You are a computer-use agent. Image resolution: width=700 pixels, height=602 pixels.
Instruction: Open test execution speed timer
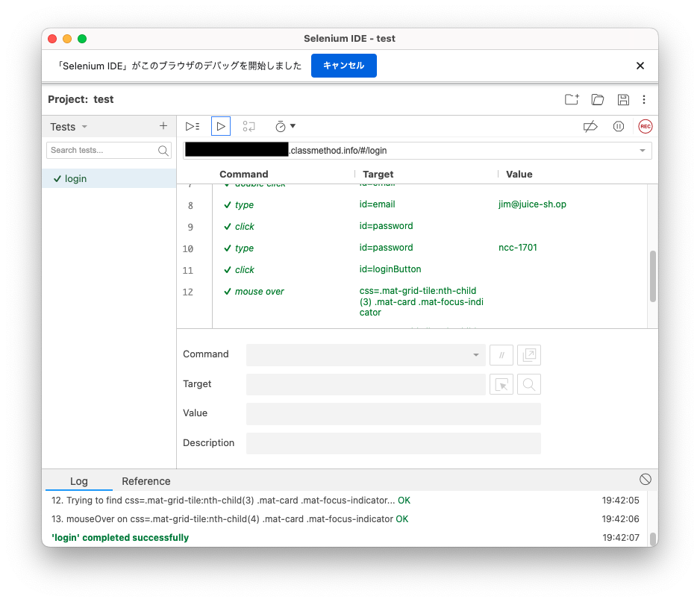(x=285, y=127)
